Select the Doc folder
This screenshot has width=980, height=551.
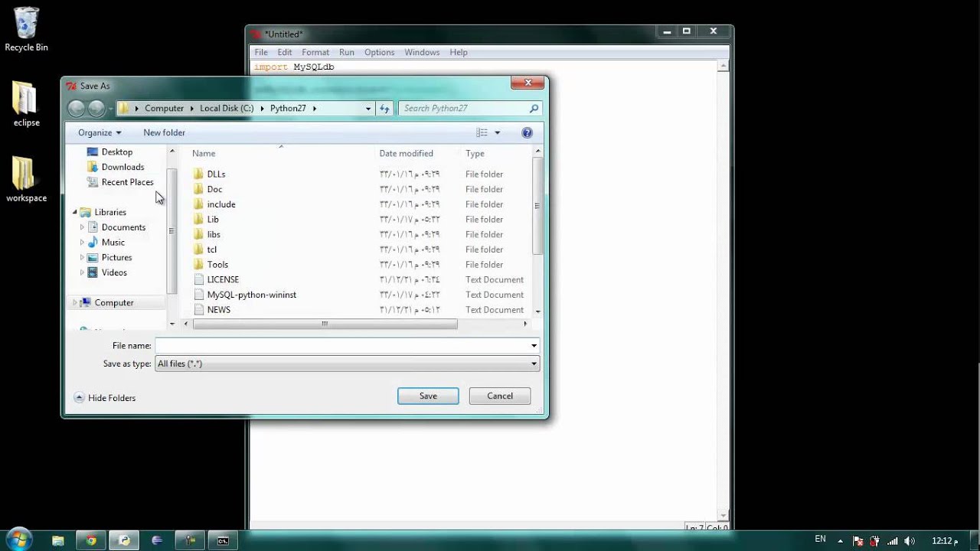[x=214, y=189]
